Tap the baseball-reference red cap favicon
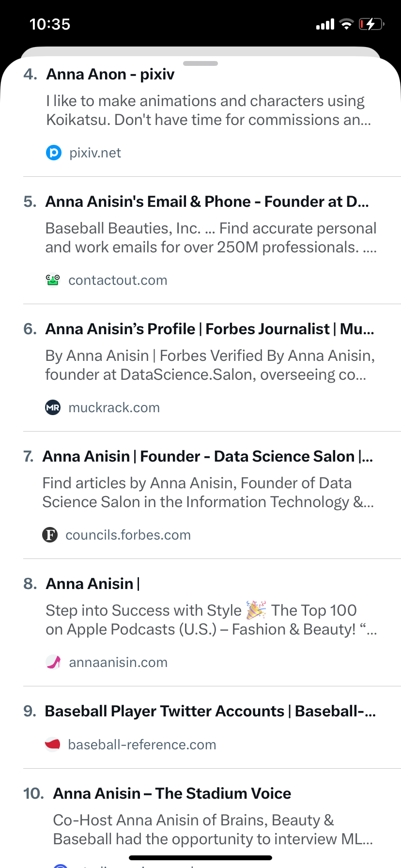Screen dimensions: 401x868 52,744
